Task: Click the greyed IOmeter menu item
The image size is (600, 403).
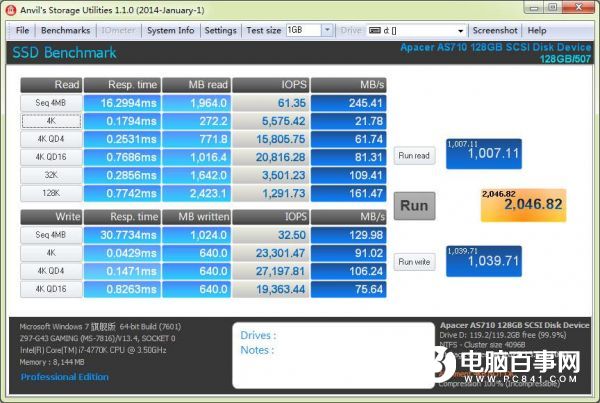Action: 118,30
